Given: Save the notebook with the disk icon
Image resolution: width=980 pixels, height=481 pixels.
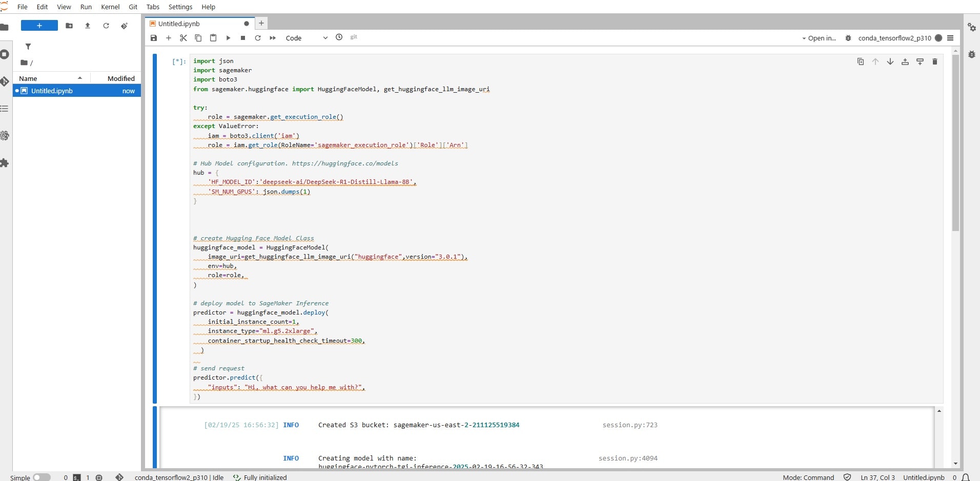Looking at the screenshot, I should click(x=154, y=38).
